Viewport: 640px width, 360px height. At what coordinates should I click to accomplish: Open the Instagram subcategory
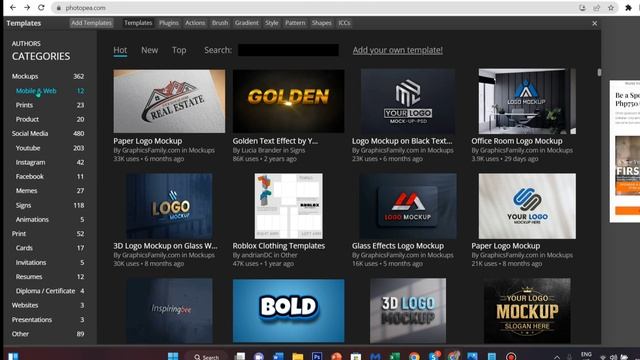(49, 162)
